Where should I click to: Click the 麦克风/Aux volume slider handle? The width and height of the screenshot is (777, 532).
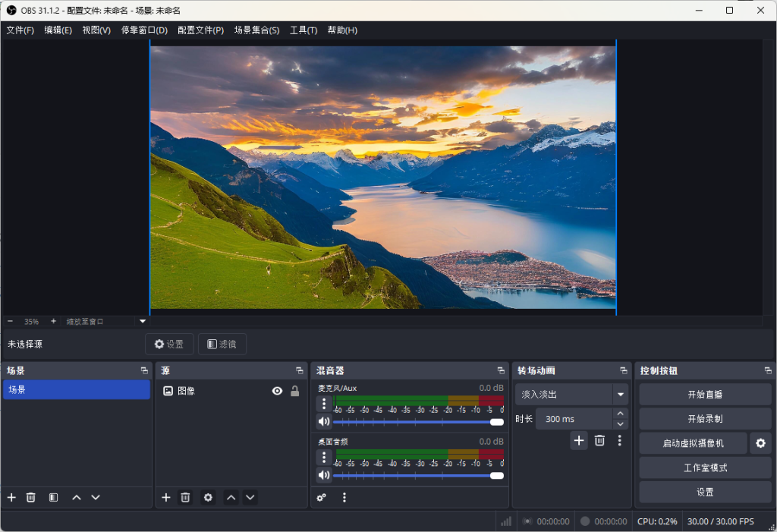click(497, 422)
